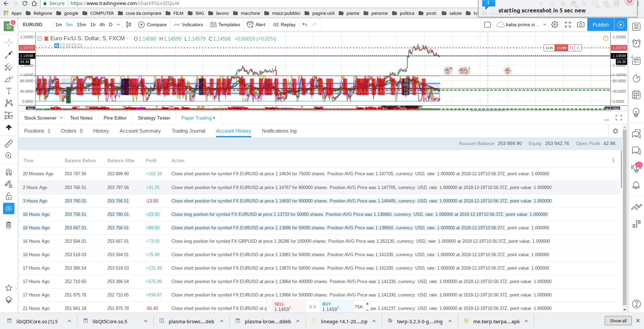
Task: Open the Trading Journal tab
Action: pos(189,131)
